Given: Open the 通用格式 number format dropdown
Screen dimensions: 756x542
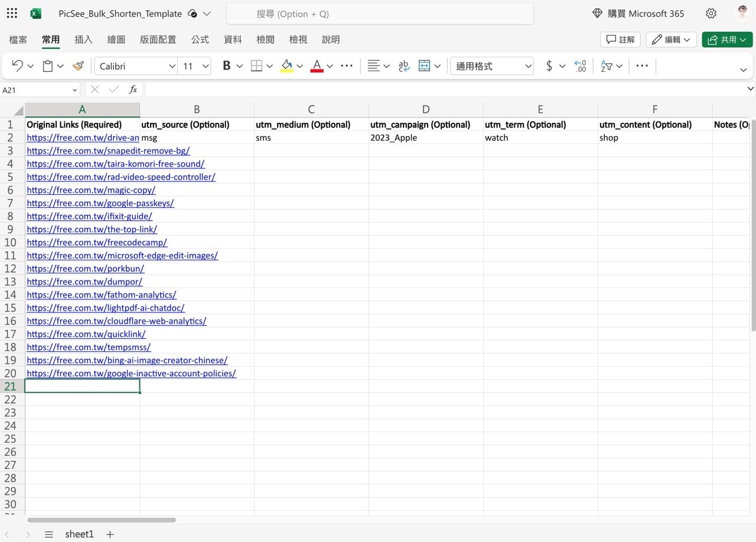Looking at the screenshot, I should [492, 66].
